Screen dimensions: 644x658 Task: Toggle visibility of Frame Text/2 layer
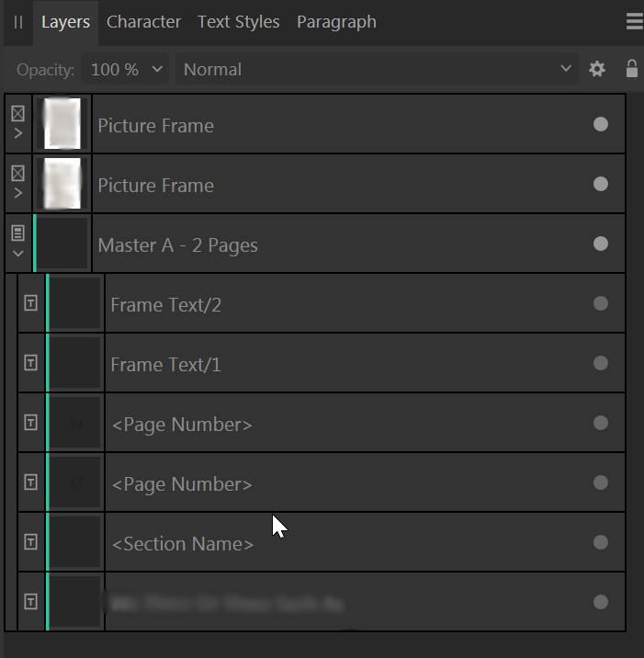tap(600, 303)
